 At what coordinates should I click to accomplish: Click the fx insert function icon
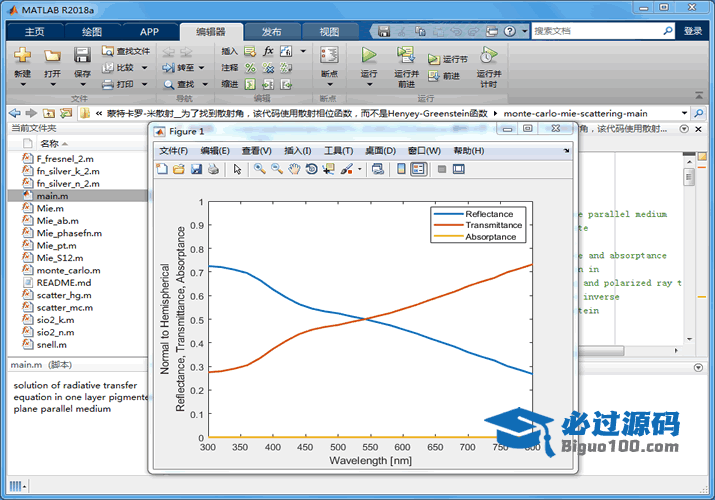pyautogui.click(x=268, y=51)
